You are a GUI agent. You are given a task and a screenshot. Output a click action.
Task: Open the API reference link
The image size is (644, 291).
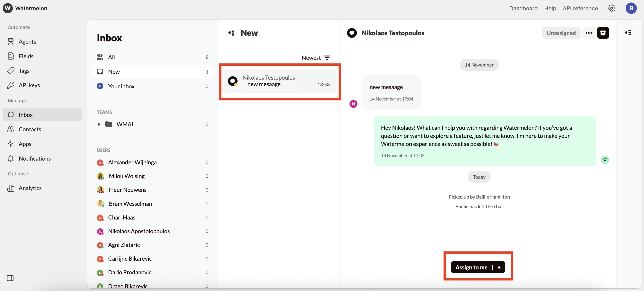[580, 8]
